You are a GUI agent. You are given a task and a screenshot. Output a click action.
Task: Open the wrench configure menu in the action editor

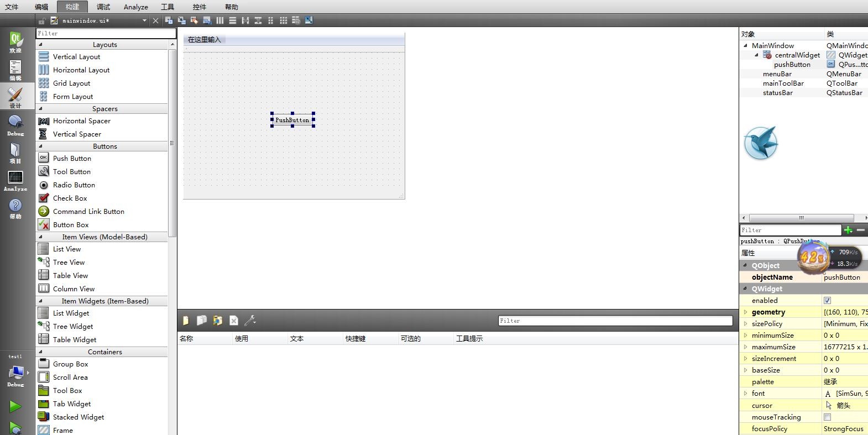250,321
